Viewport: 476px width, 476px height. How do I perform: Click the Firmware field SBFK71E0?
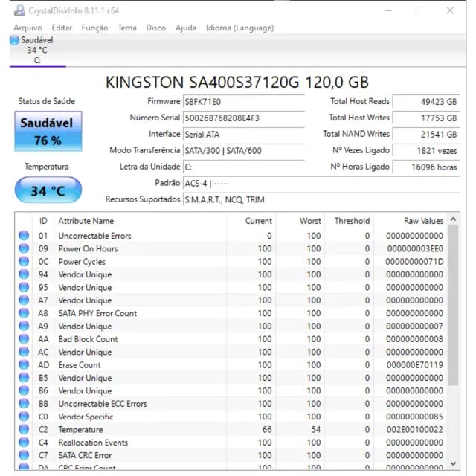click(244, 102)
